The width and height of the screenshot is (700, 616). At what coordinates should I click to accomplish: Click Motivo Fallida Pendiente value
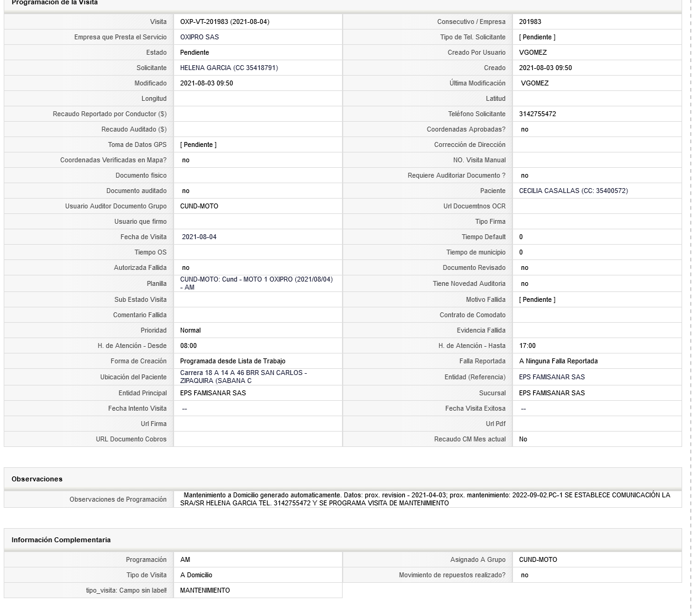(x=537, y=300)
